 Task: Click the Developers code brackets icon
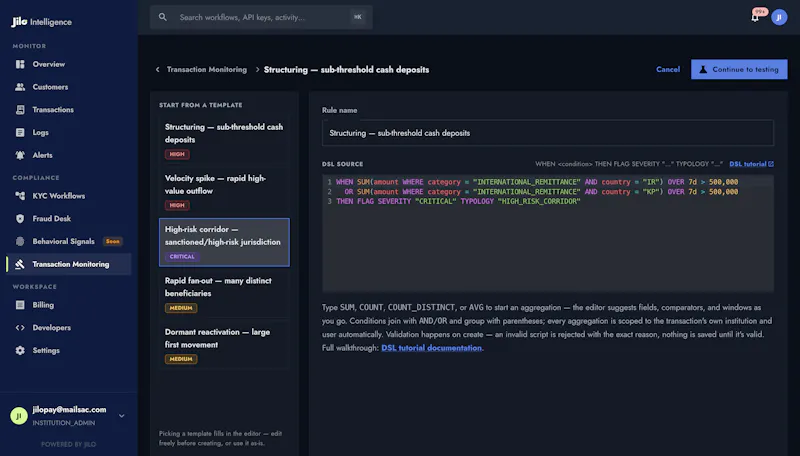pos(20,327)
